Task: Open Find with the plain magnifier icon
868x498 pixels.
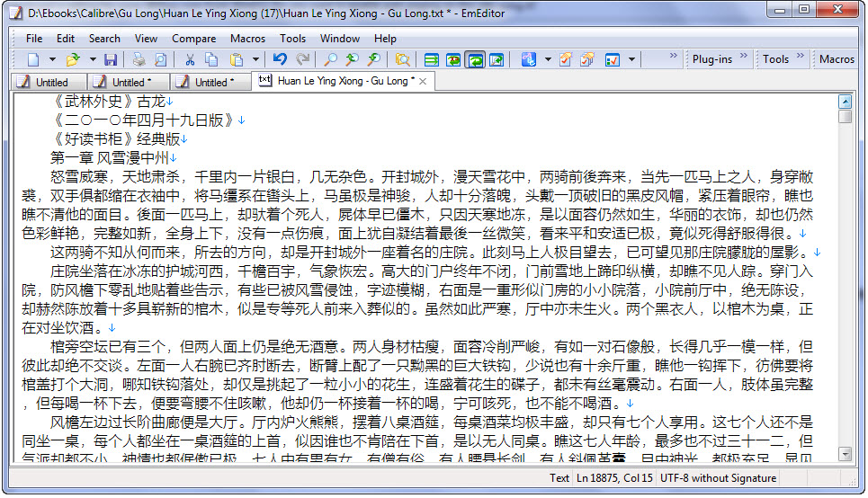Action: tap(330, 59)
